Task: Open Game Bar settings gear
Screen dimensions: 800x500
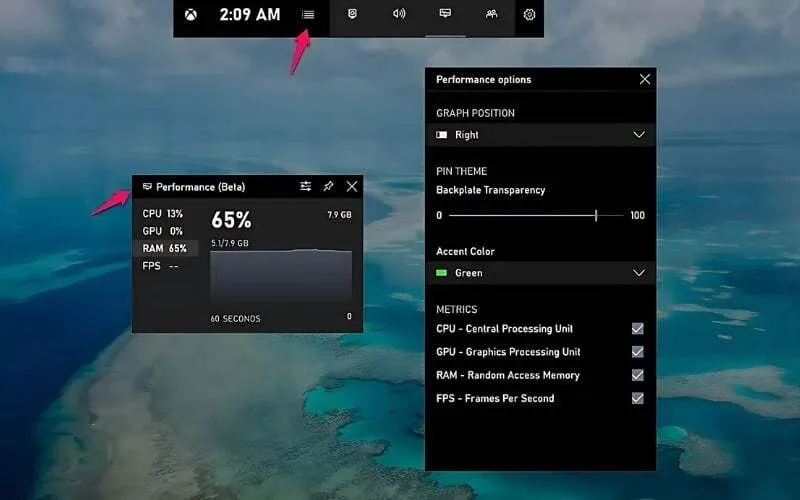Action: click(x=529, y=15)
